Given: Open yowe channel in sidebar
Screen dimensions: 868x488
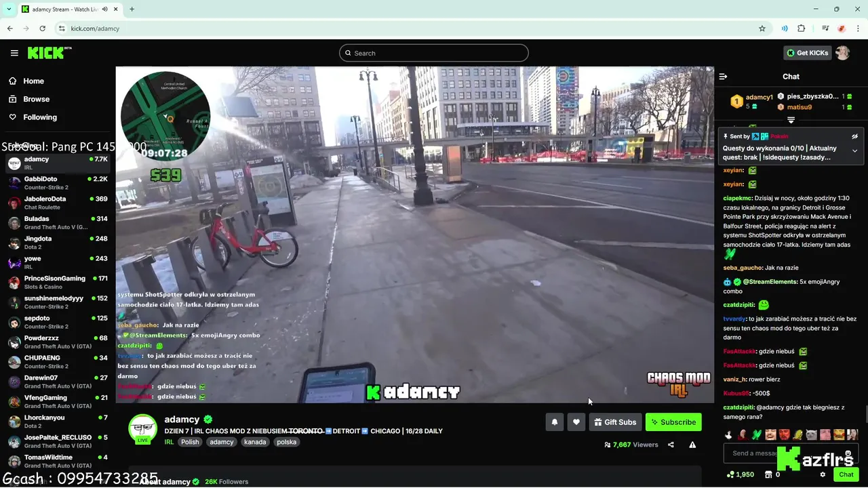Looking at the screenshot, I should pyautogui.click(x=58, y=262).
